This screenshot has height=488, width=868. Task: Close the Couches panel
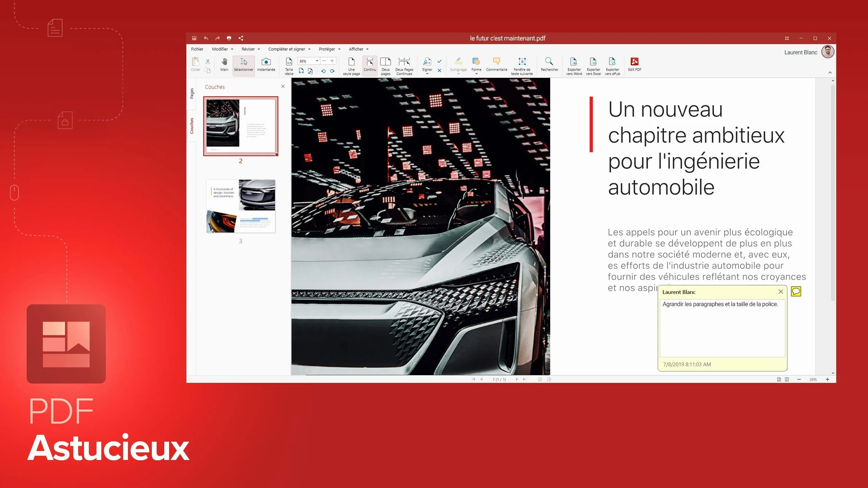click(x=283, y=86)
